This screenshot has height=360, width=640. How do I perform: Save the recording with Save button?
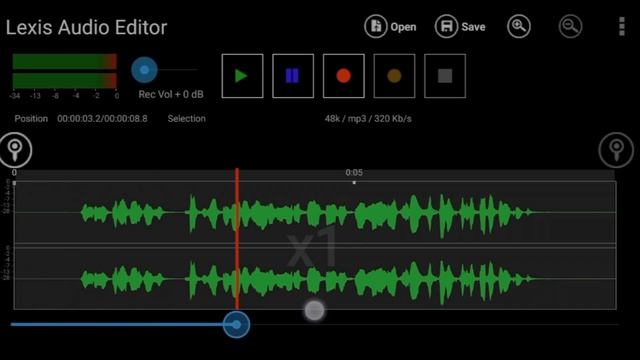click(460, 27)
